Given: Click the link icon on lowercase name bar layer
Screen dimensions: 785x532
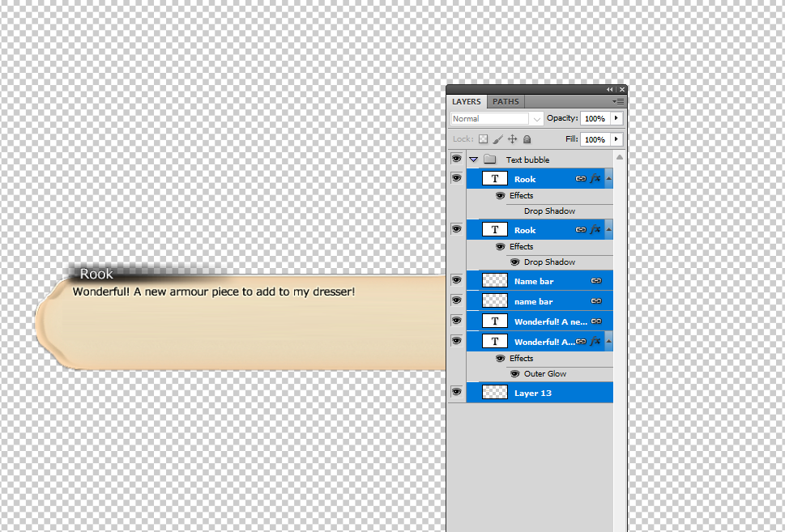Looking at the screenshot, I should click(596, 301).
